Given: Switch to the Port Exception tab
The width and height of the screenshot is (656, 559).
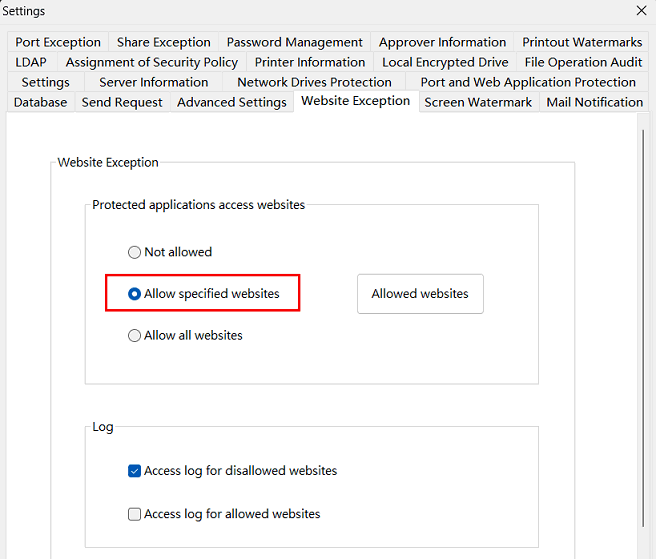Looking at the screenshot, I should click(58, 42).
